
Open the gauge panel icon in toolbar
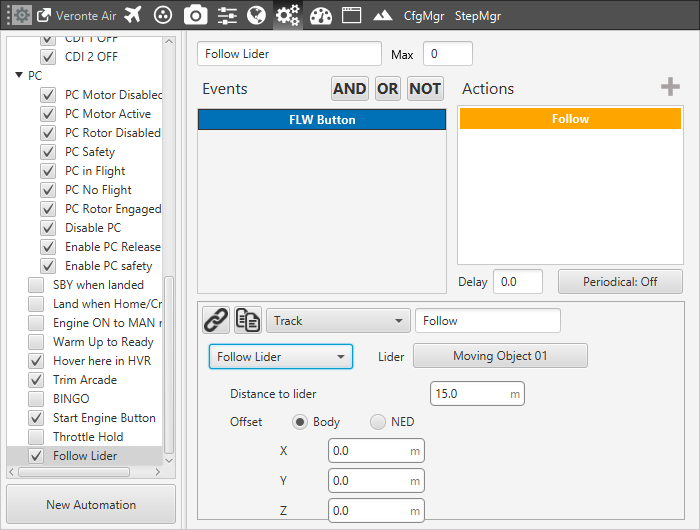[321, 16]
